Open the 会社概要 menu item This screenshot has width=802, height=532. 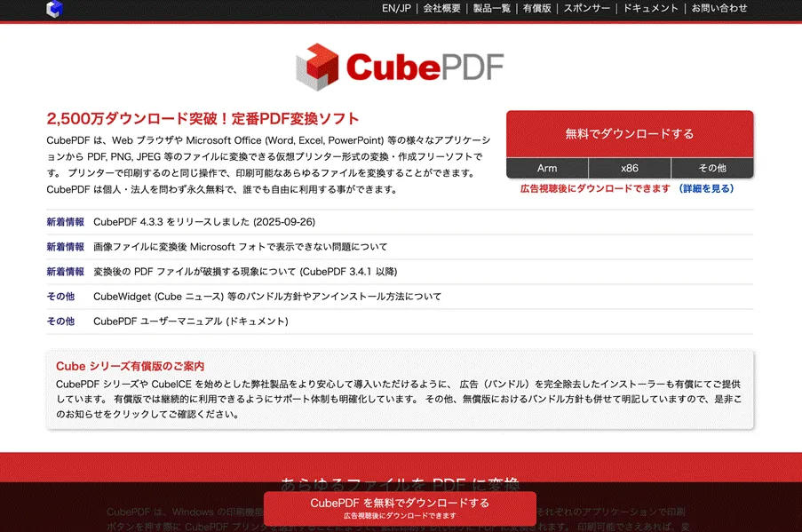441,8
